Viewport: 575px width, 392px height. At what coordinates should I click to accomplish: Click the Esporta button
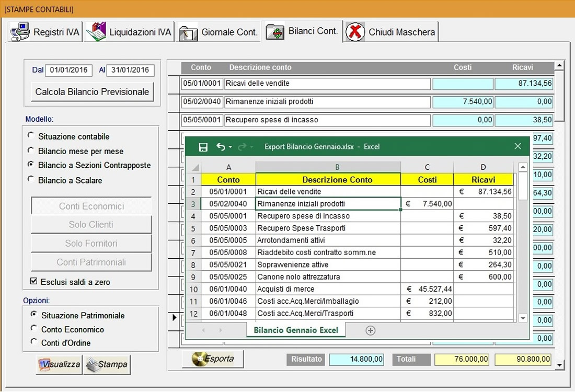pyautogui.click(x=213, y=359)
